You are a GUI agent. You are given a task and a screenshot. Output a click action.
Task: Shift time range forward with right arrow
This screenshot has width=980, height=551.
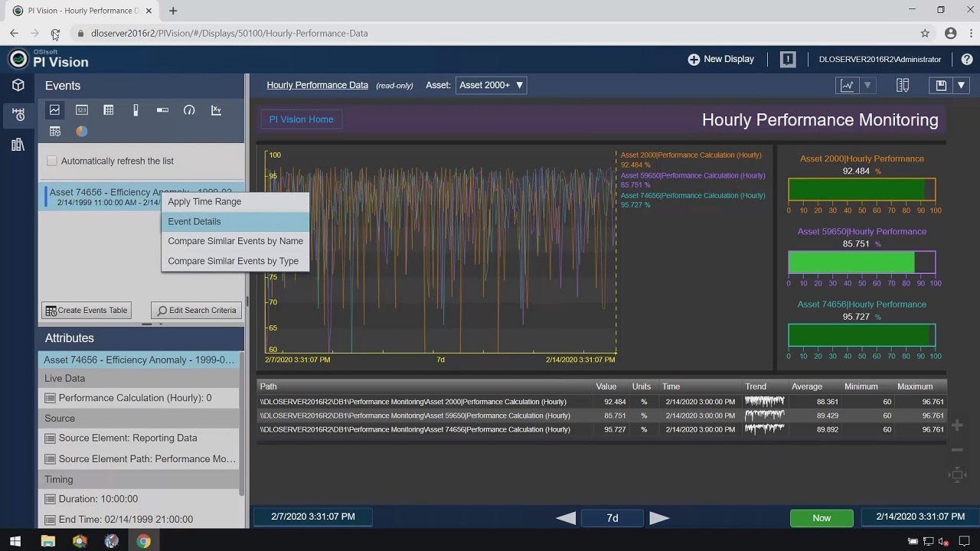tap(659, 518)
